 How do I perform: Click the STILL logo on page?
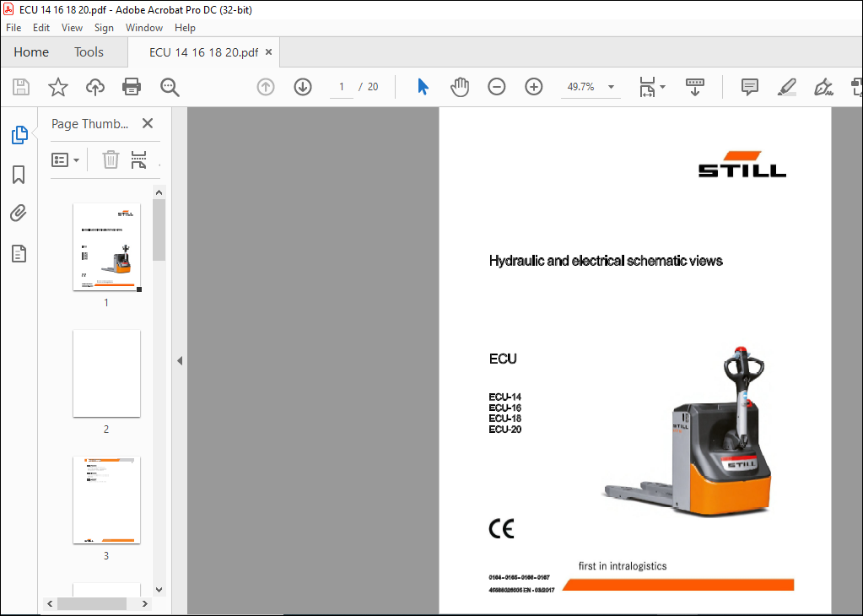[x=742, y=164]
